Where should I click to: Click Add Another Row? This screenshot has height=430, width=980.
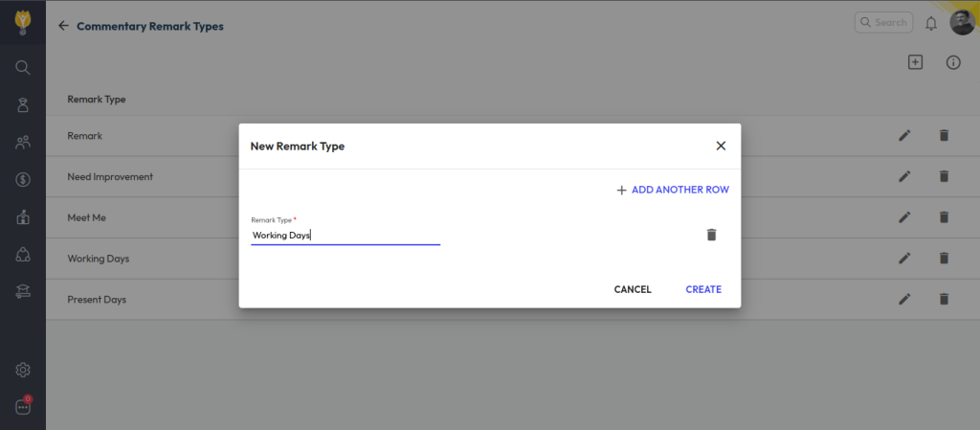(x=673, y=190)
